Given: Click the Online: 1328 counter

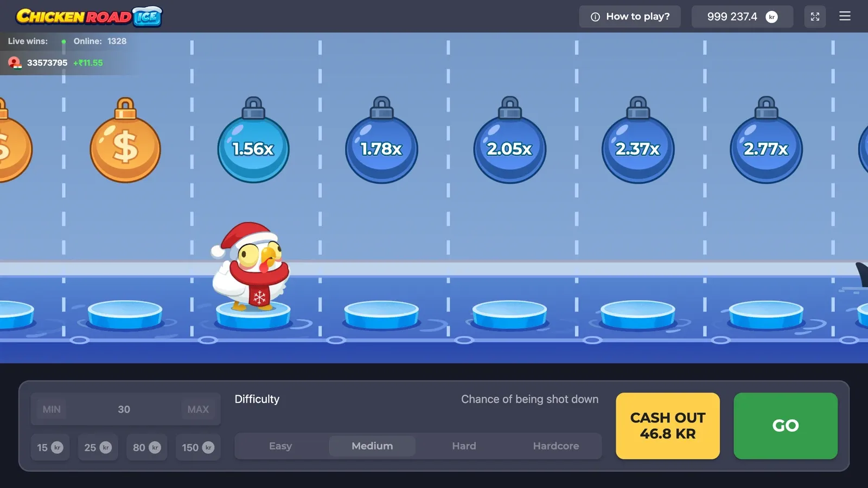Looking at the screenshot, I should click(x=100, y=41).
